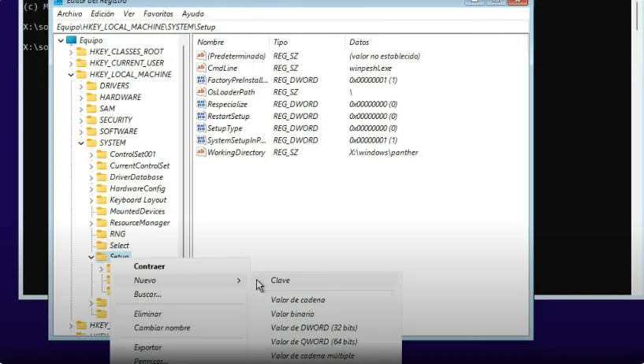Viewport: 644px width, 364px height.
Task: Click the CmdLine string value icon
Action: (x=201, y=69)
